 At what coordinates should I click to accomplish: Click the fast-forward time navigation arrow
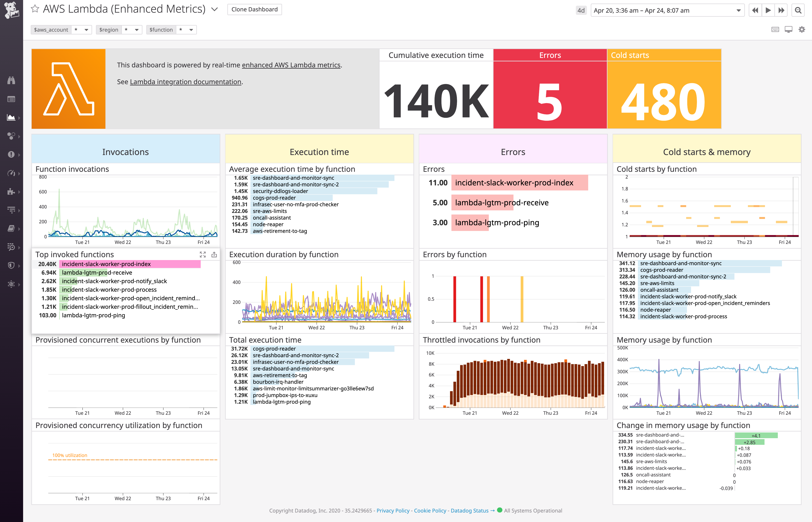pos(781,10)
